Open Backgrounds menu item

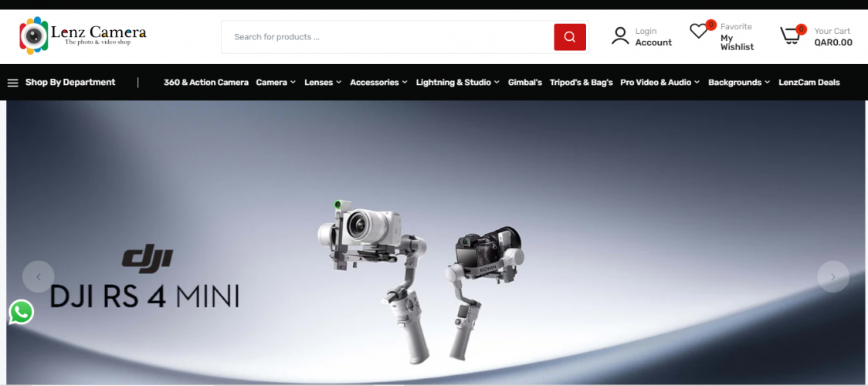pyautogui.click(x=734, y=83)
